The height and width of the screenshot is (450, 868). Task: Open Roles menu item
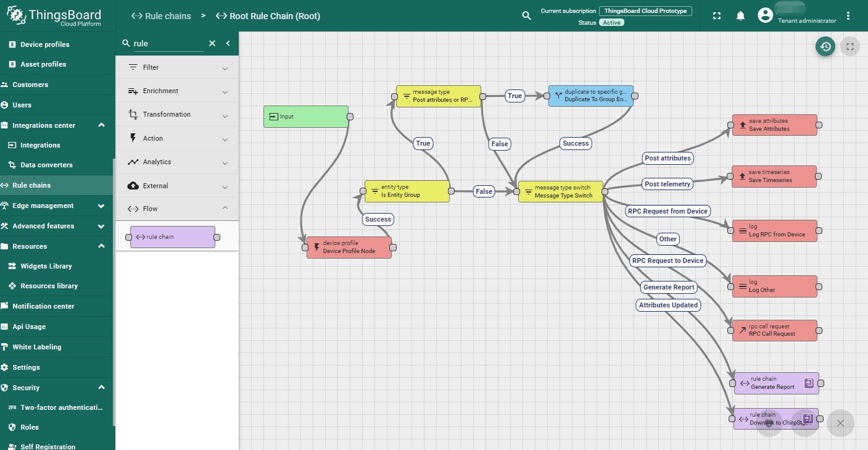57,427
